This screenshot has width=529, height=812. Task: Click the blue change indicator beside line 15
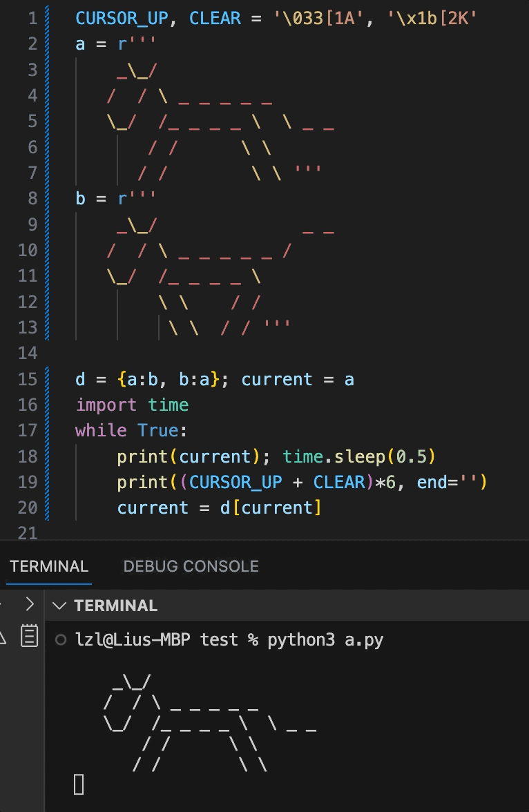(46, 379)
